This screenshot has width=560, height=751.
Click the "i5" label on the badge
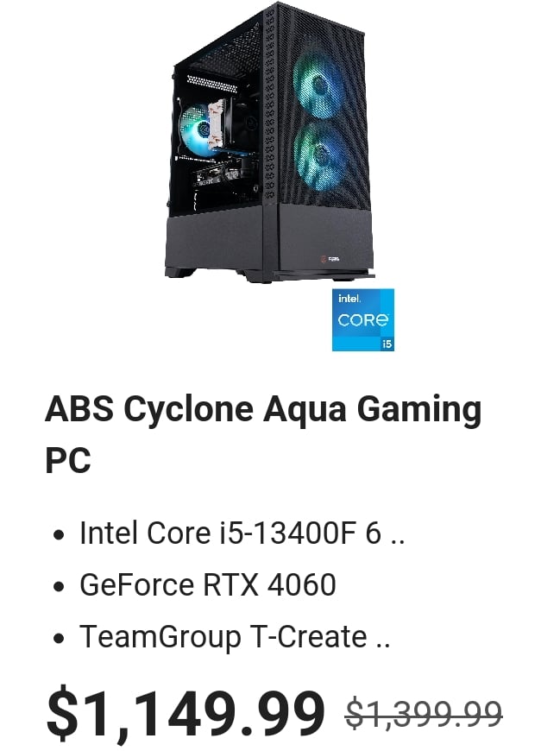pyautogui.click(x=387, y=344)
